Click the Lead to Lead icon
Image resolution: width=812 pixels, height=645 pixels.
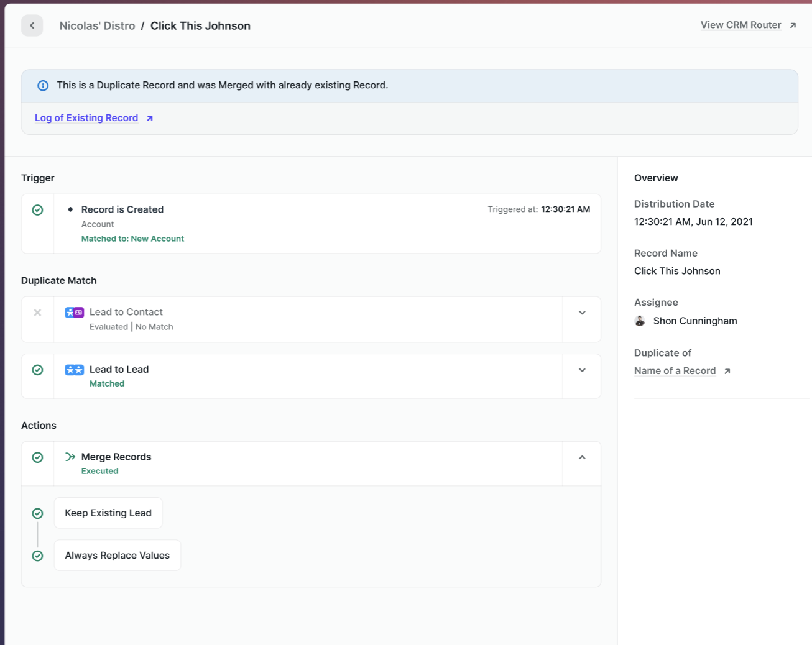click(x=74, y=370)
